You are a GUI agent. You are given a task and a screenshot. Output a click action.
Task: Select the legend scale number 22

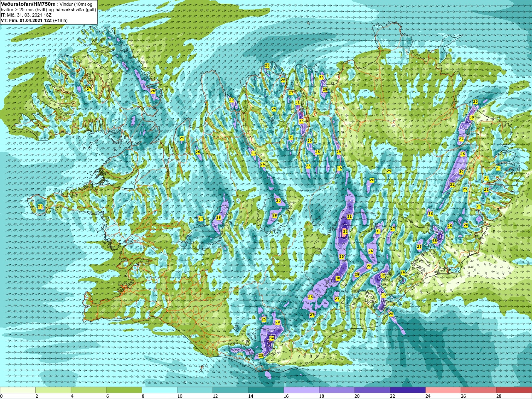(392, 396)
